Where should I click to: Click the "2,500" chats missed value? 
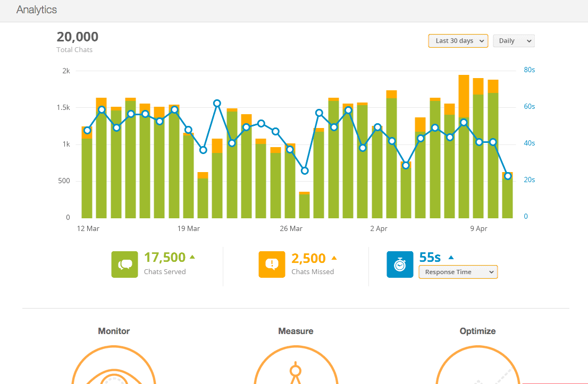click(x=308, y=259)
